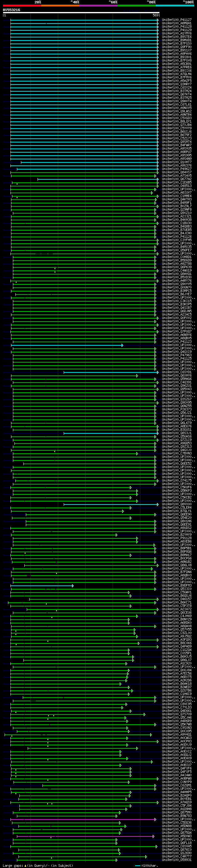Screen dimensions: 197x868
Task: Select hit label UniRef100_C4R7T7
Action: pyautogui.click(x=177, y=856)
